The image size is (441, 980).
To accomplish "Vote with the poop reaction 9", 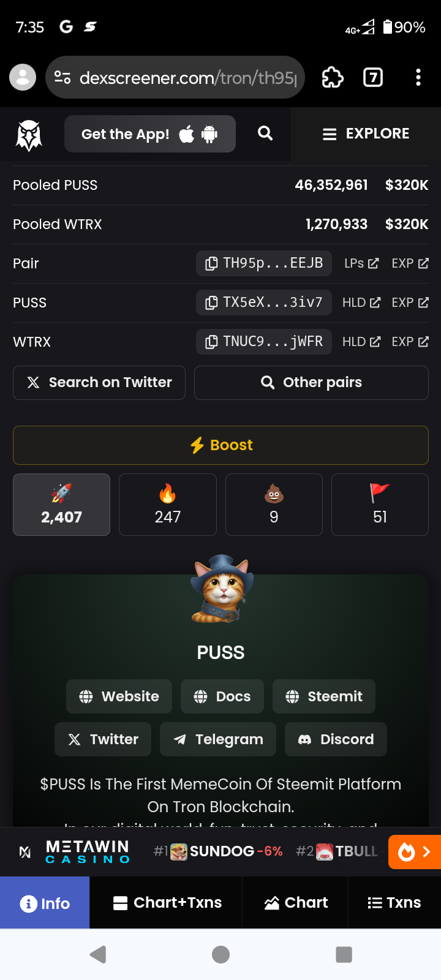I will click(274, 505).
